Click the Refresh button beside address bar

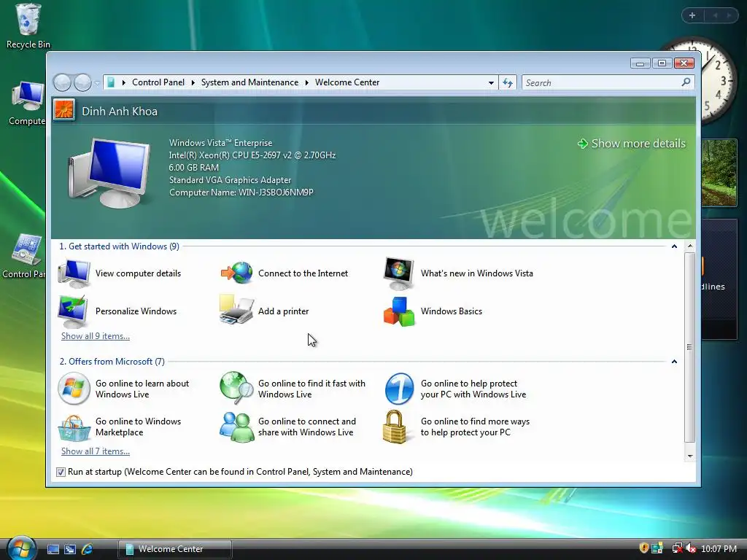tap(508, 83)
